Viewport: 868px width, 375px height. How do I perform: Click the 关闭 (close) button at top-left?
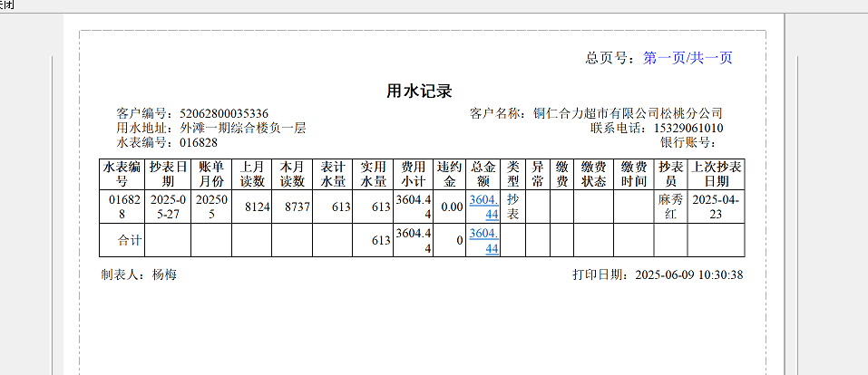(x=7, y=4)
